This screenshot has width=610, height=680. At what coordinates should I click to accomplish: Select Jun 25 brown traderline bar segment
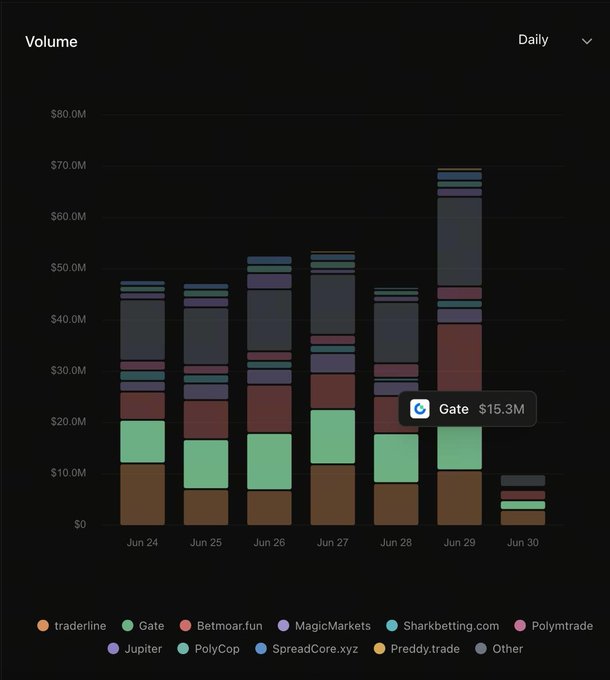[206, 507]
